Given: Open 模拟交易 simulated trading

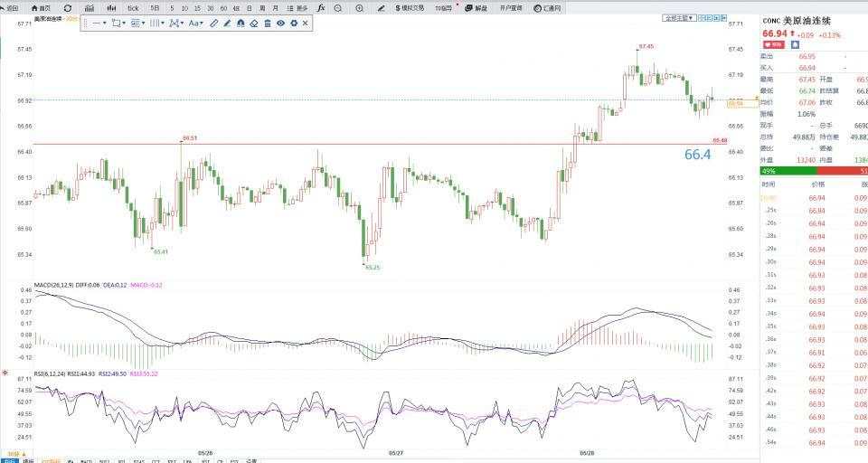Looking at the screenshot, I should point(410,8).
